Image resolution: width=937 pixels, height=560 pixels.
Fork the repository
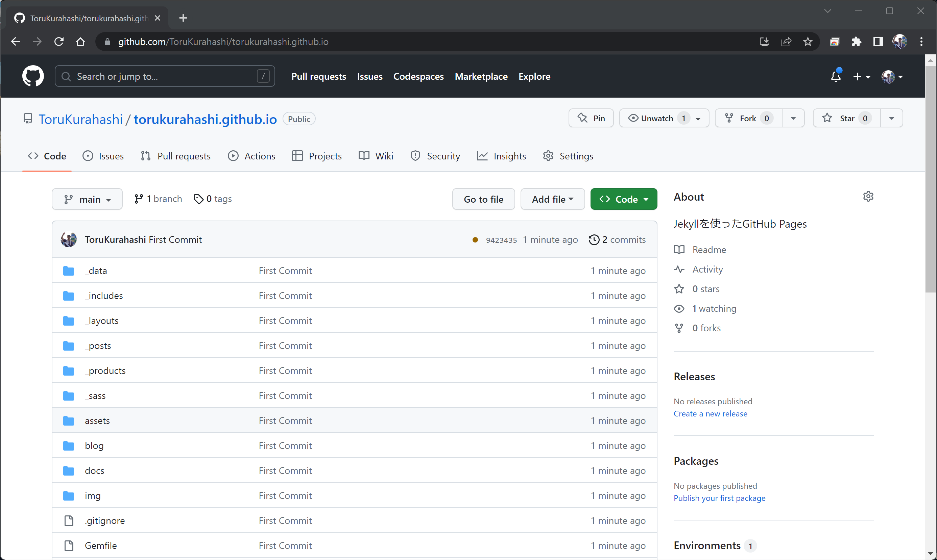tap(748, 119)
